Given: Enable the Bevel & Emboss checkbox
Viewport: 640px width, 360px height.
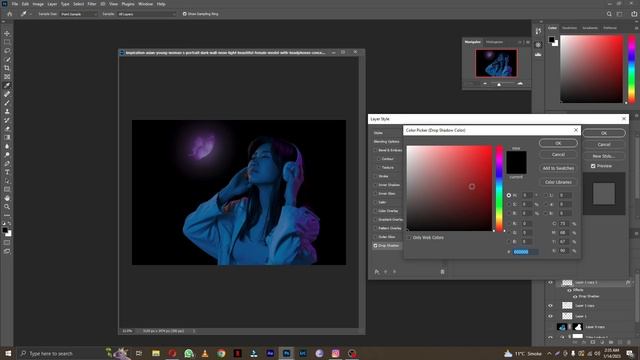Looking at the screenshot, I should [375, 150].
